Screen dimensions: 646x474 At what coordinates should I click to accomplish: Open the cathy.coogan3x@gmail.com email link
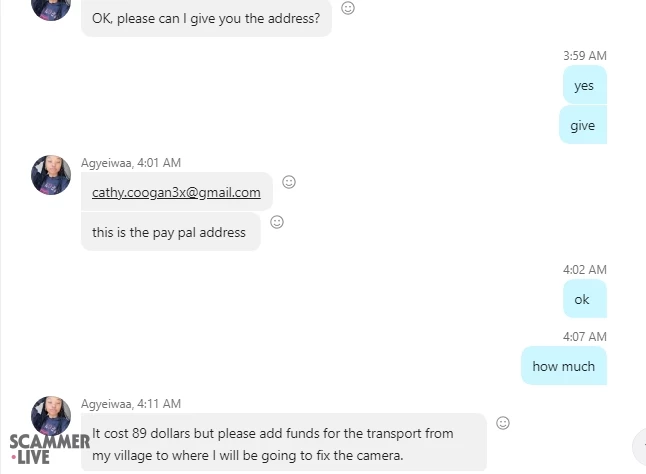pos(176,192)
